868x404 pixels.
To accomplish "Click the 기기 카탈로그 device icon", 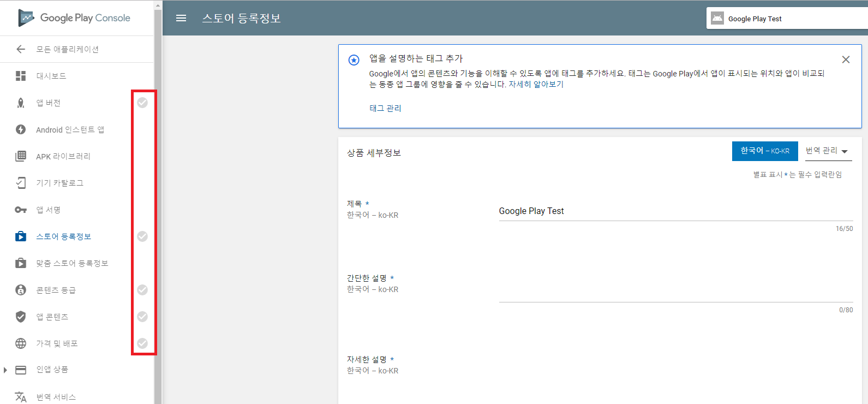I will [x=21, y=183].
